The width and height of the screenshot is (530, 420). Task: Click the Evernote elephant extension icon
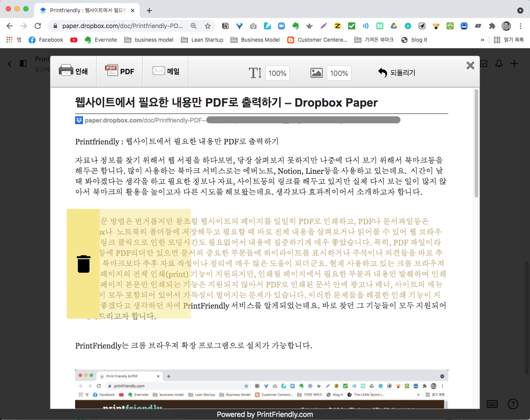click(296, 26)
